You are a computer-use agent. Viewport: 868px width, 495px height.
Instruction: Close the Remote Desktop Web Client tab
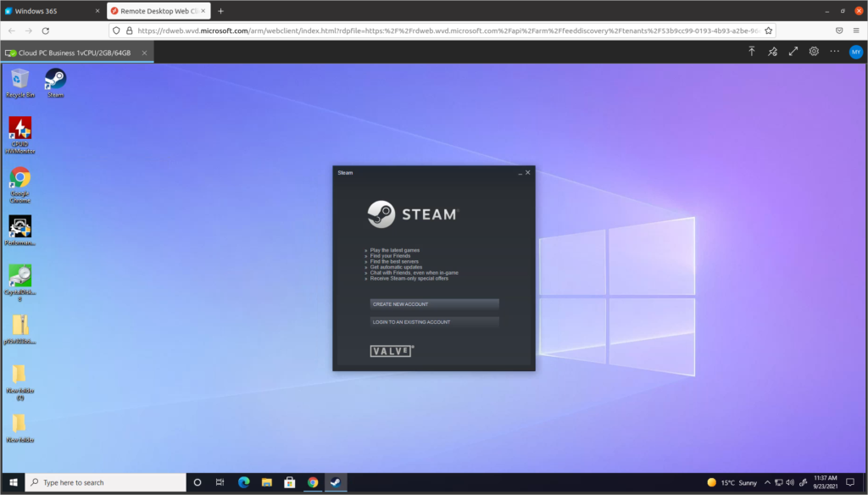(203, 11)
